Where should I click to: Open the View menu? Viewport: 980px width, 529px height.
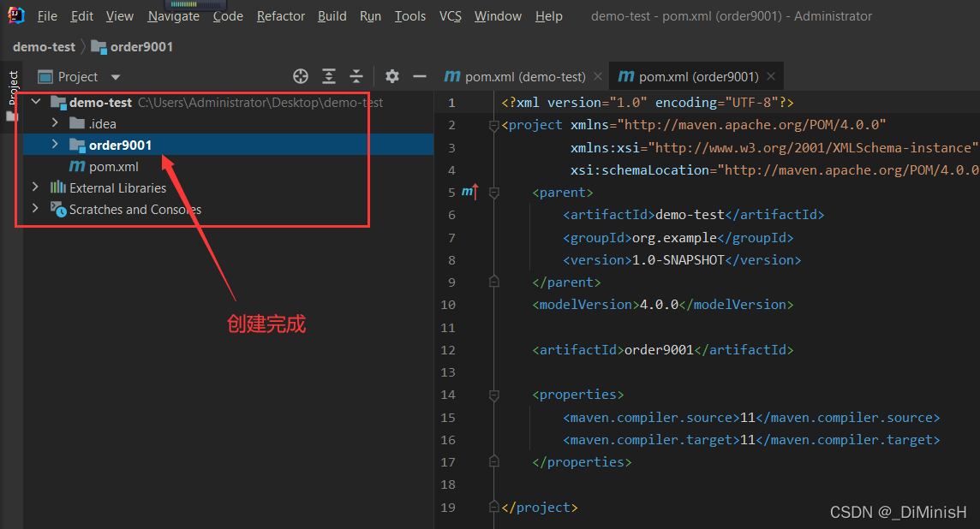click(119, 16)
